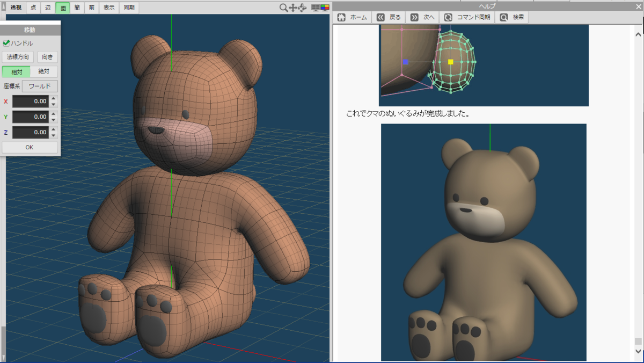Viewport: 644px width, 363px height.
Task: Open the 表示 (display) menu
Action: pyautogui.click(x=109, y=8)
